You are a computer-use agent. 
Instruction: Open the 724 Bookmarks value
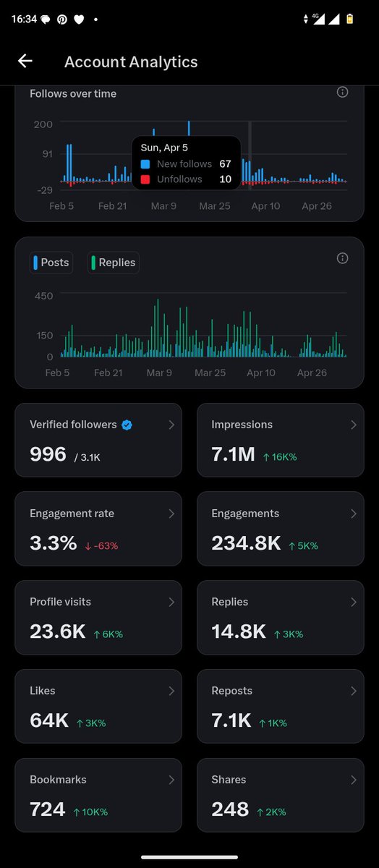48,809
